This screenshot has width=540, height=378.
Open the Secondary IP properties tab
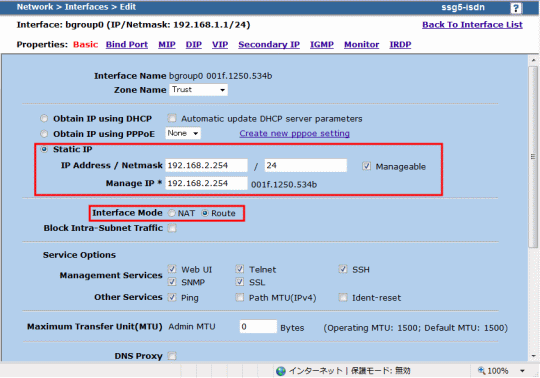pyautogui.click(x=269, y=45)
